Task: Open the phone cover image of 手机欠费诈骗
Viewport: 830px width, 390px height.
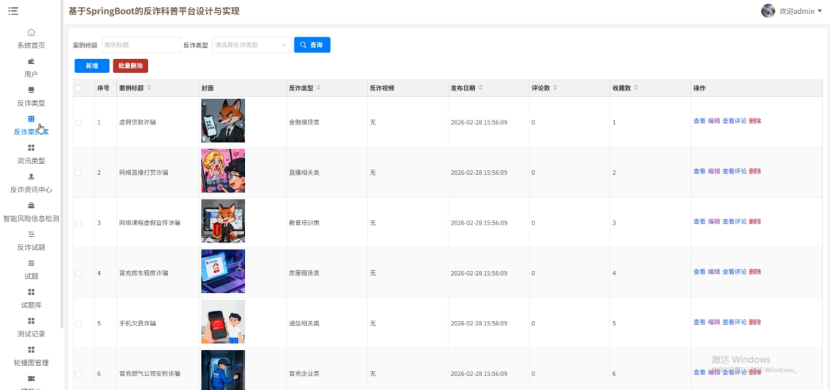Action: (x=223, y=322)
